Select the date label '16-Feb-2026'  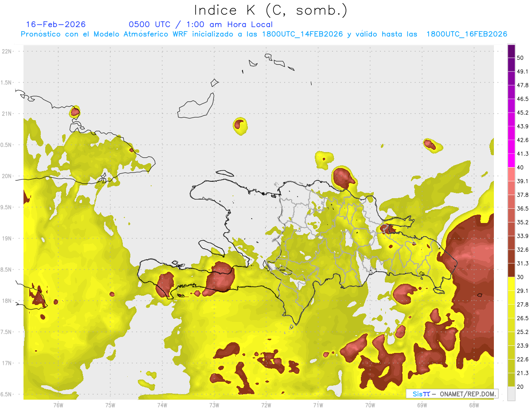[x=56, y=24]
